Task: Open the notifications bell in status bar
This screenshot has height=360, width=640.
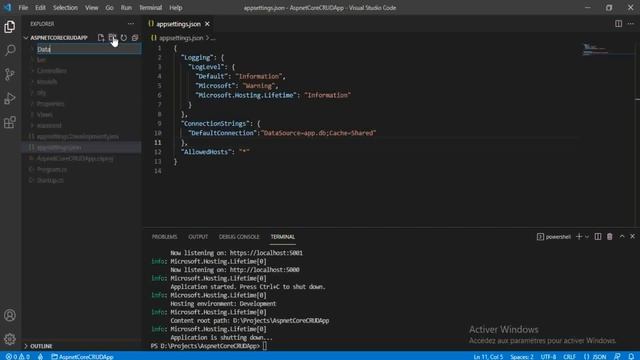Action: [x=631, y=356]
